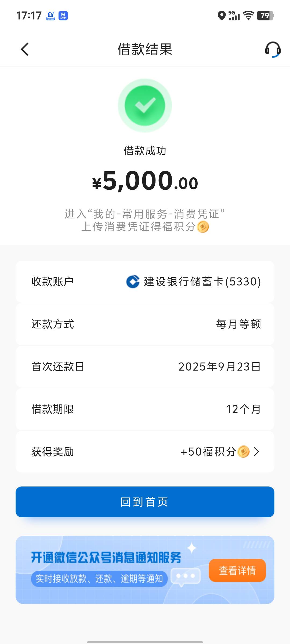Tap the China Construction Bank logo
290x644 pixels.
pos(133,282)
